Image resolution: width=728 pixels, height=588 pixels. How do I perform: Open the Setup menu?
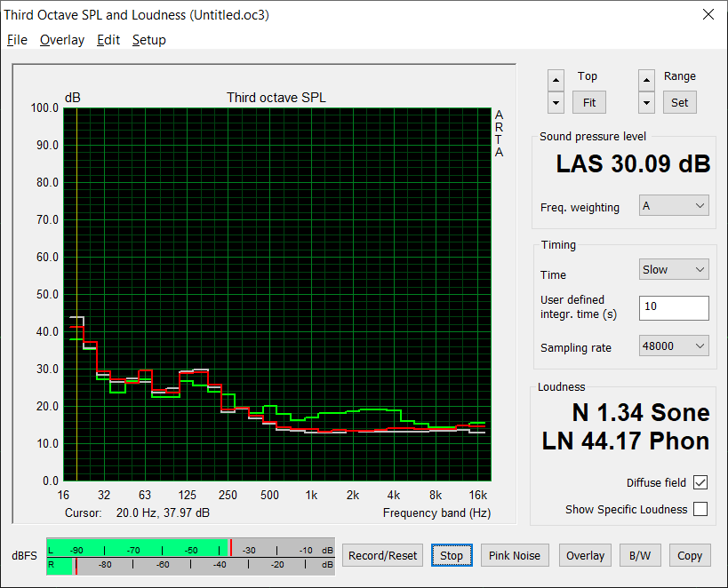[149, 40]
